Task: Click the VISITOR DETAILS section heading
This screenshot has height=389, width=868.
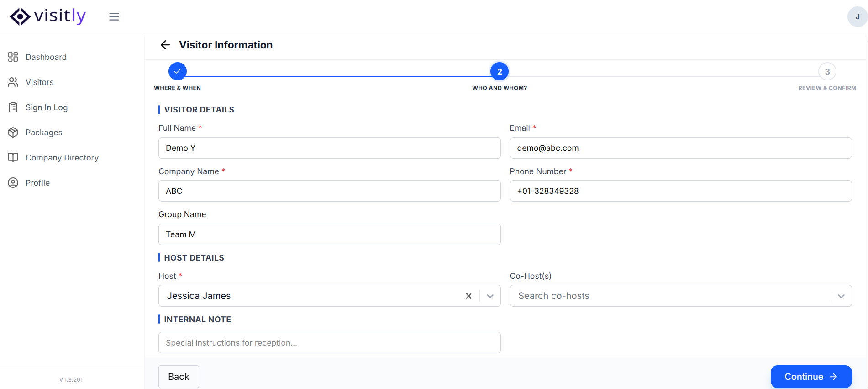Action: point(199,110)
